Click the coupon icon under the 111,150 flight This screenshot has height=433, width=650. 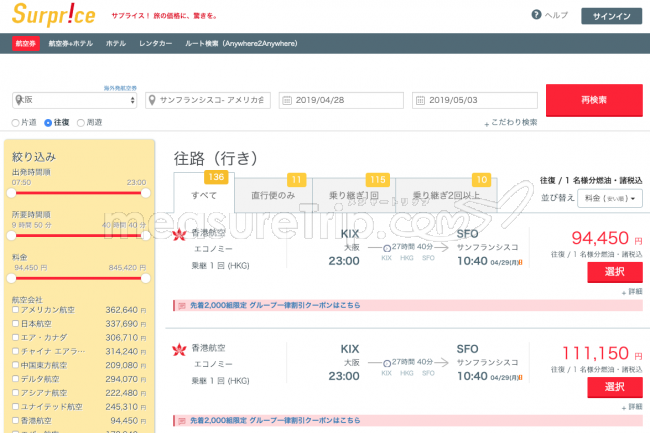(x=182, y=421)
